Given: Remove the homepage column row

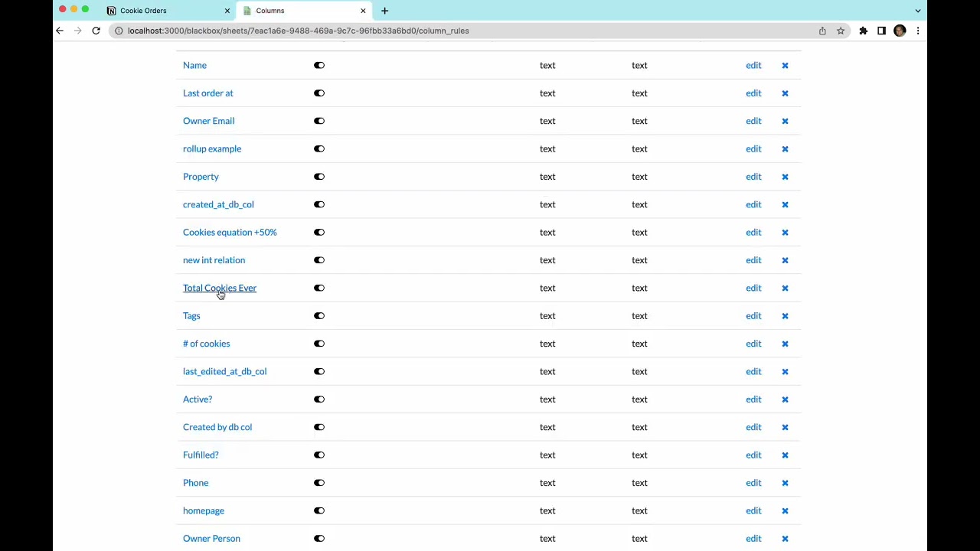Looking at the screenshot, I should (x=785, y=510).
